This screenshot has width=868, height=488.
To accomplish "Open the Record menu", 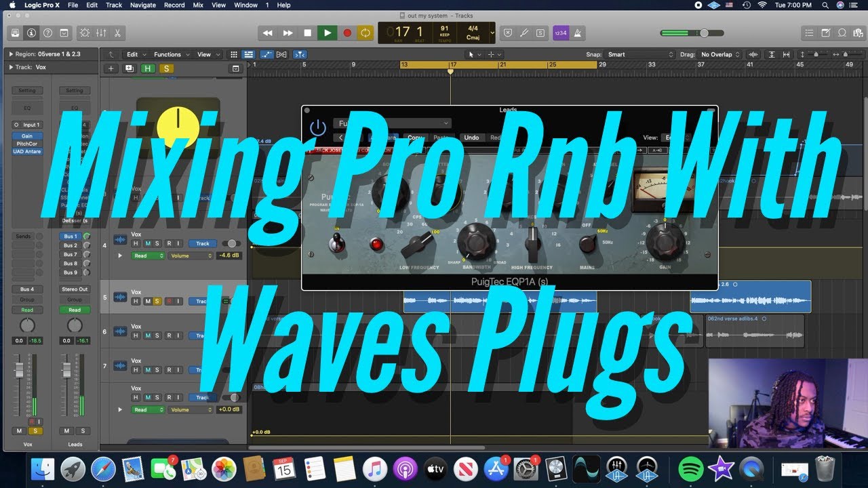I will tap(174, 5).
